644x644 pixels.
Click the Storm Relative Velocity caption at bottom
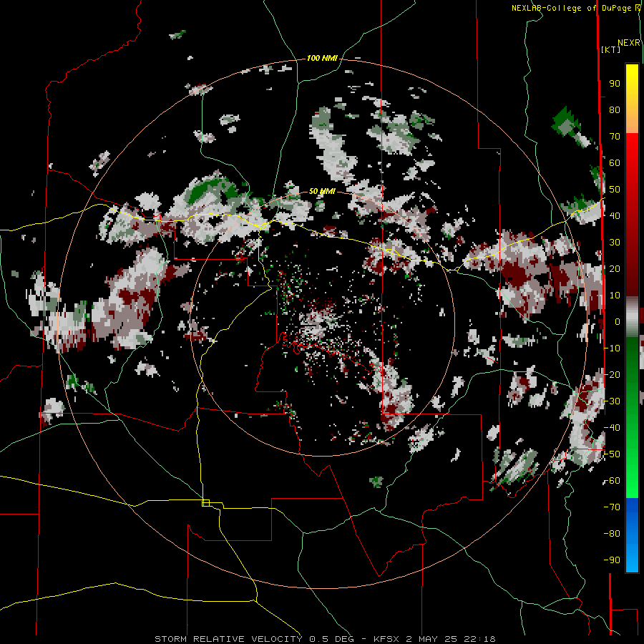point(325,639)
